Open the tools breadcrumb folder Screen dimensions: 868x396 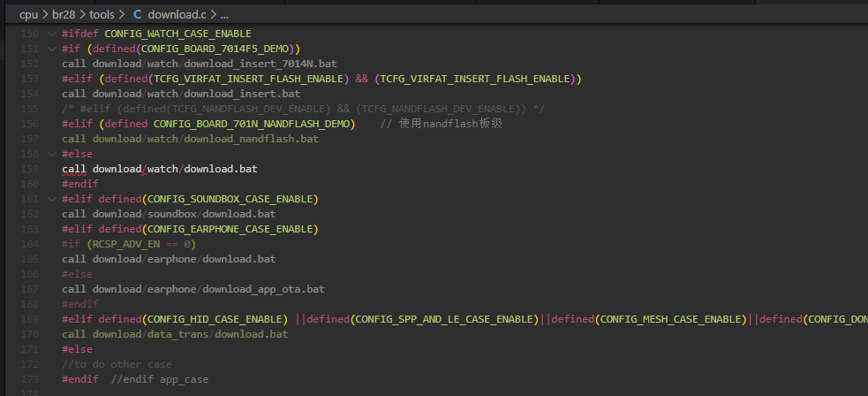[102, 15]
